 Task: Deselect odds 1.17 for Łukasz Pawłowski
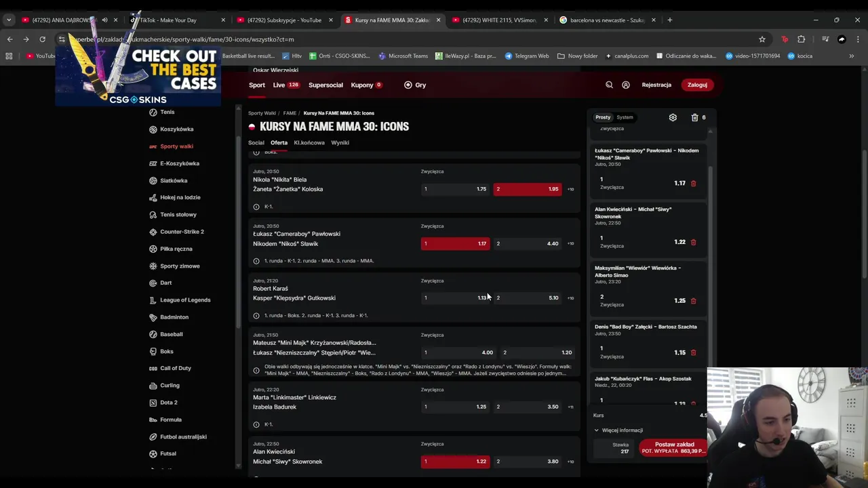[x=455, y=243]
